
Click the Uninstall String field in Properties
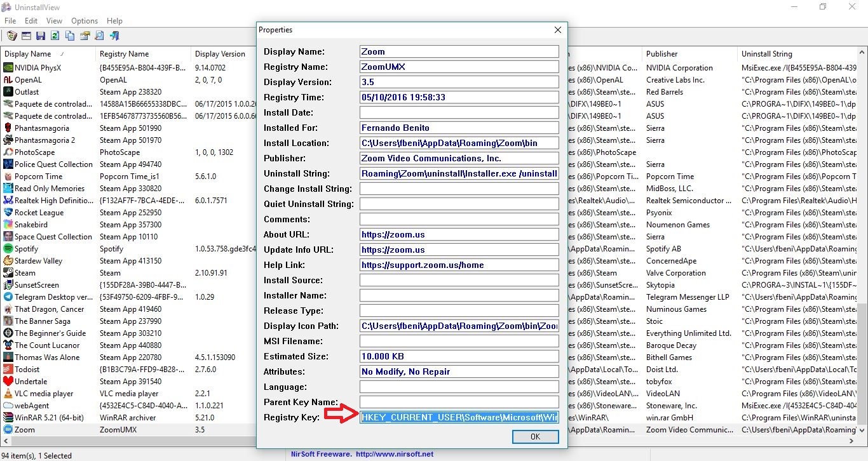tap(459, 174)
